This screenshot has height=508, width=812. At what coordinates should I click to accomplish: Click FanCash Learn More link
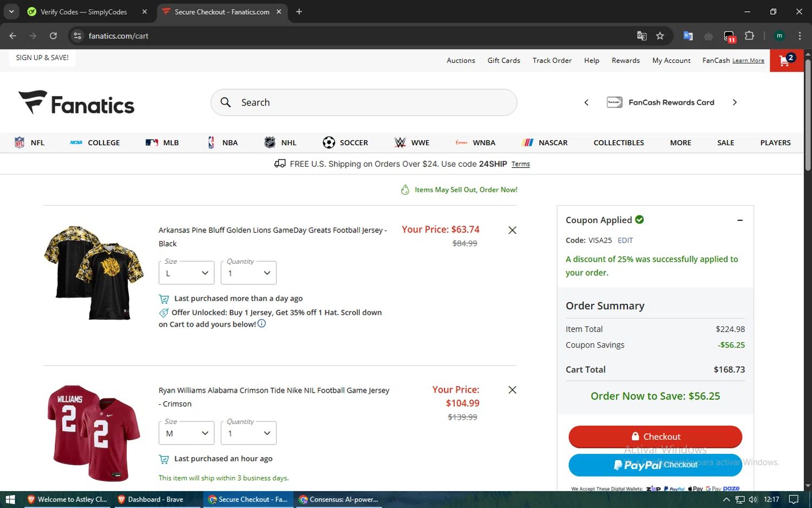click(x=748, y=61)
